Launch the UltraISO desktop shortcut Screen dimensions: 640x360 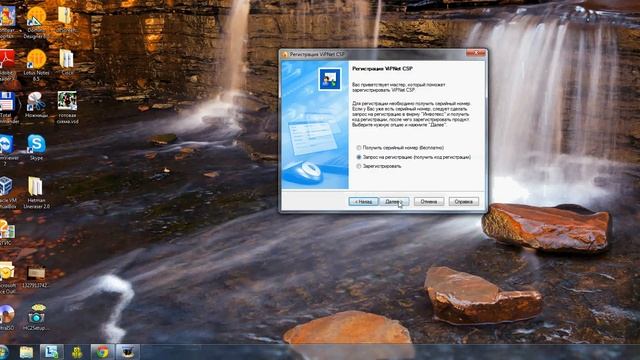tap(7, 318)
